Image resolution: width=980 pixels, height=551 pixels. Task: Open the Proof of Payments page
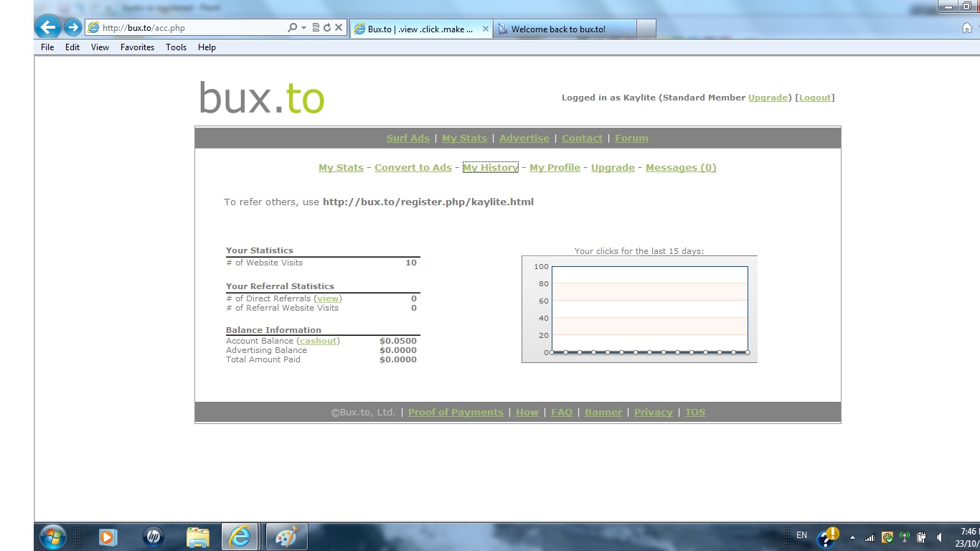[456, 412]
